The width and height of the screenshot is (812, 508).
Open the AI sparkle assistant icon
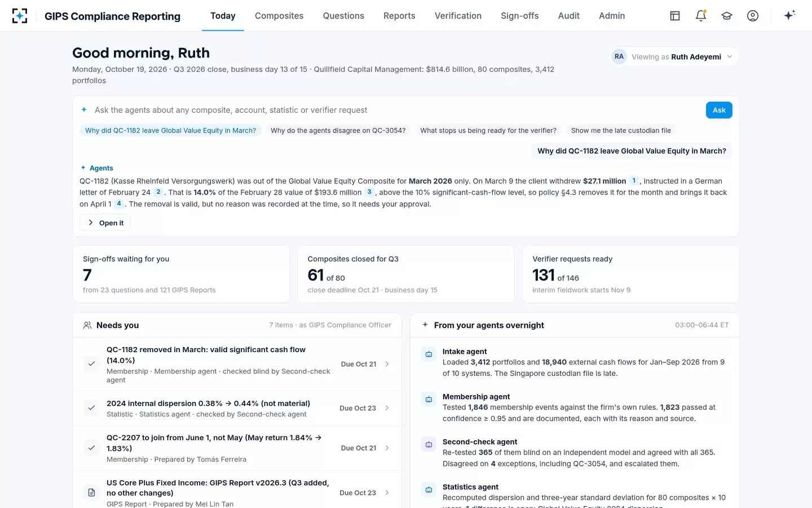coord(789,15)
